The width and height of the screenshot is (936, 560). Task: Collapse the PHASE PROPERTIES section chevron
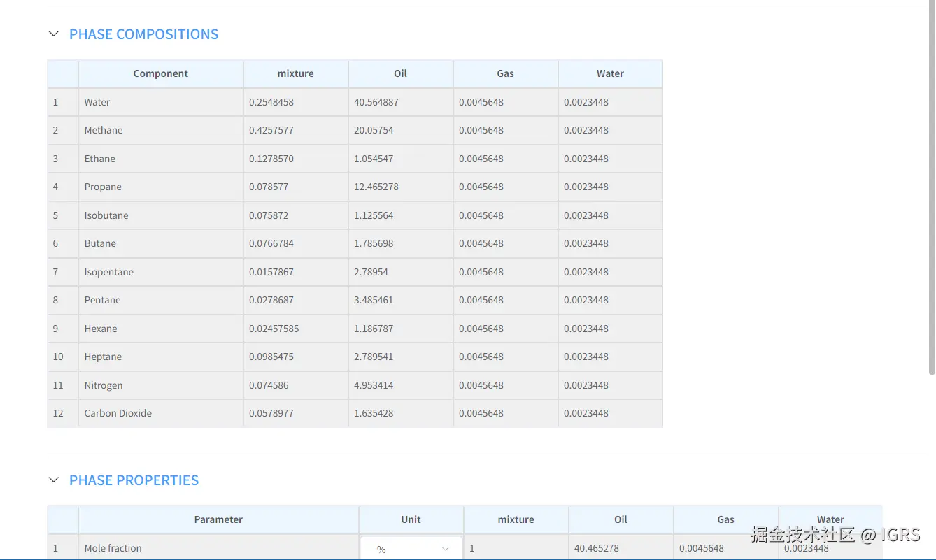coord(54,480)
